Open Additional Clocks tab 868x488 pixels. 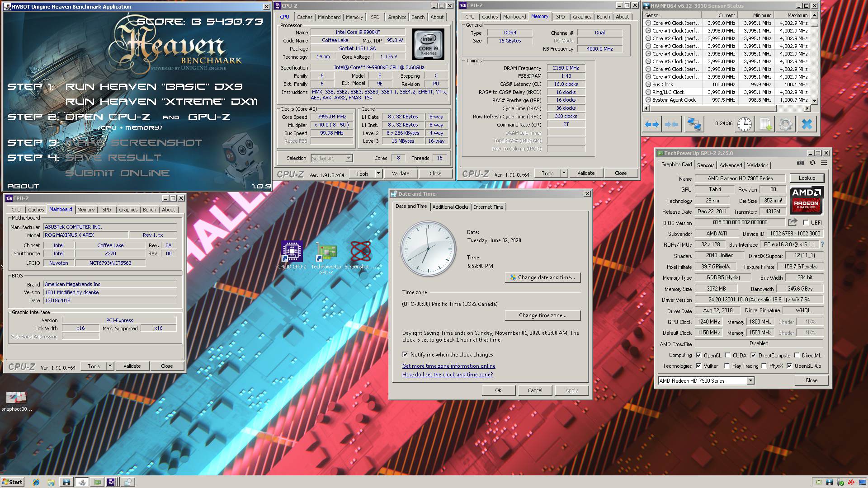coord(450,207)
